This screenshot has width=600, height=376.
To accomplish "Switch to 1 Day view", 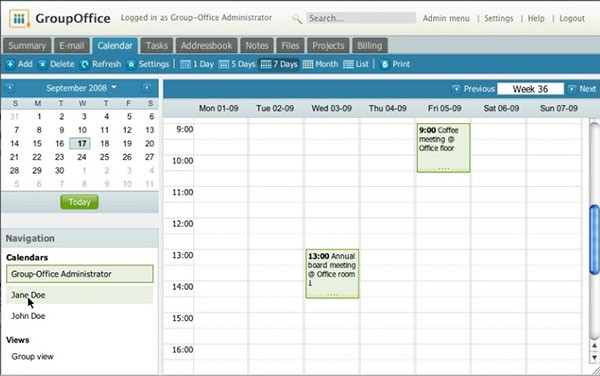I will [197, 64].
